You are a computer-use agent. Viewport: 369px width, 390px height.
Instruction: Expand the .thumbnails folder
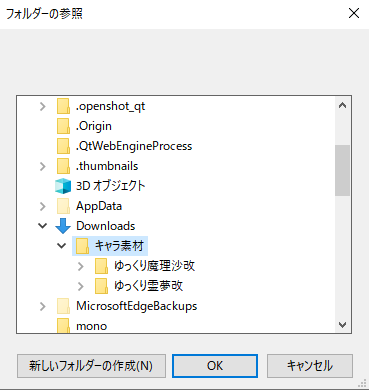click(x=43, y=166)
